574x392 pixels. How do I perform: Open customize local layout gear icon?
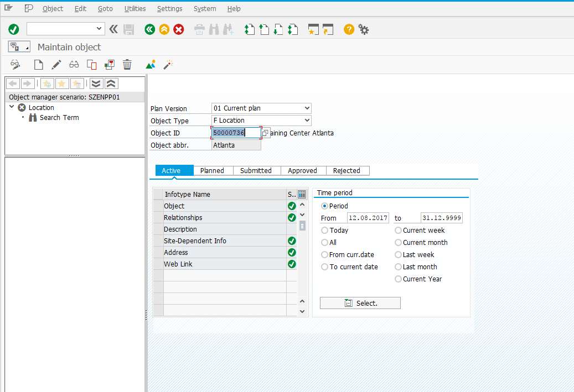(x=364, y=29)
